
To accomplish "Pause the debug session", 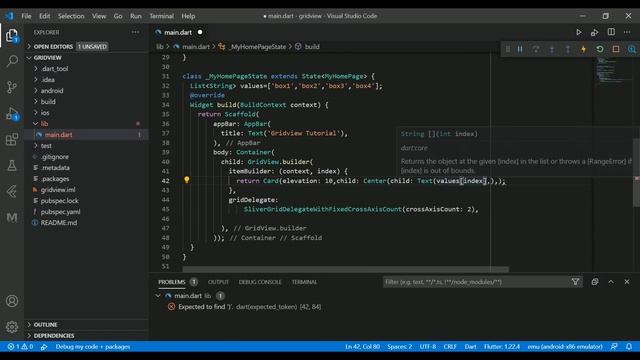I will pyautogui.click(x=520, y=49).
